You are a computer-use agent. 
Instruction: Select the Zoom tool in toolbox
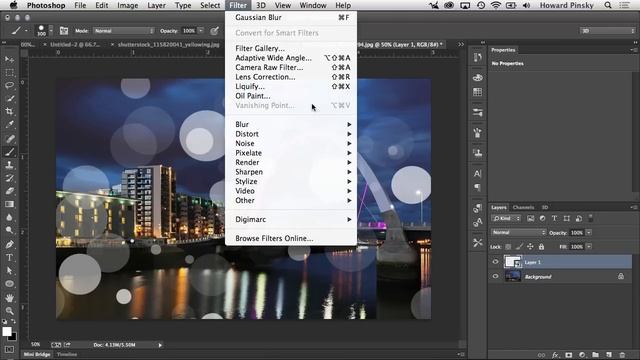pos(9,311)
